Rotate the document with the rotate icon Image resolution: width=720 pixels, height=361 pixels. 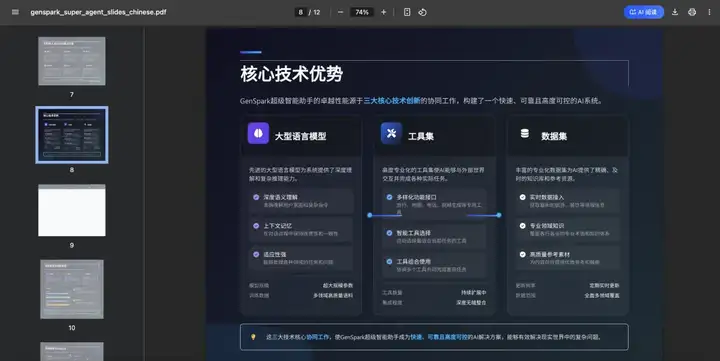tap(422, 12)
